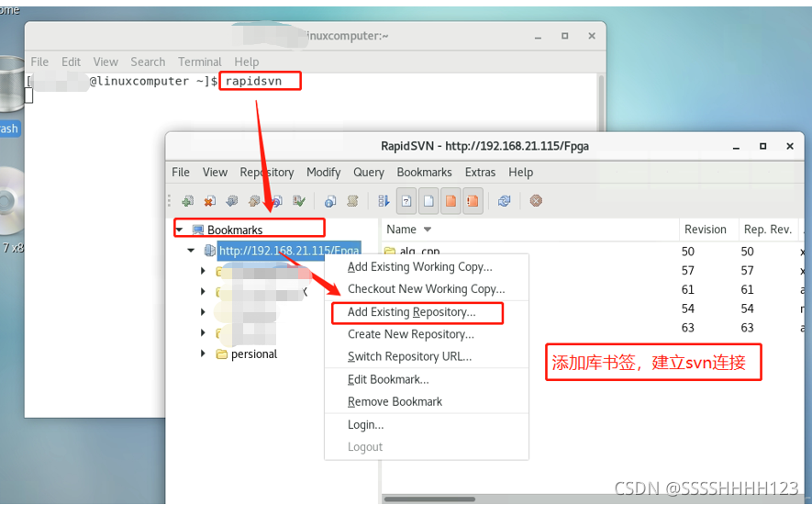Open the Modify menu
812x505 pixels.
click(324, 172)
